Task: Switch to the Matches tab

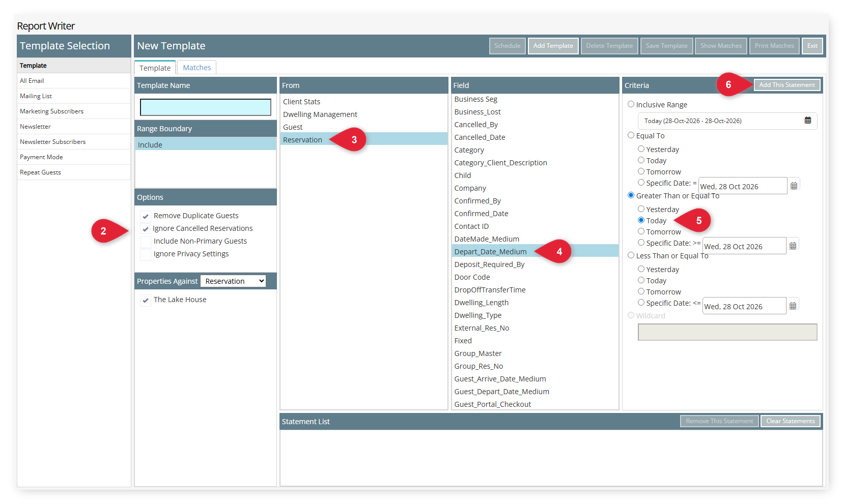Action: click(x=197, y=68)
